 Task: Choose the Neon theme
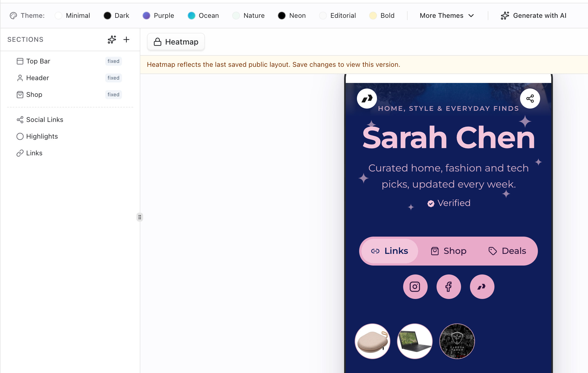click(292, 16)
